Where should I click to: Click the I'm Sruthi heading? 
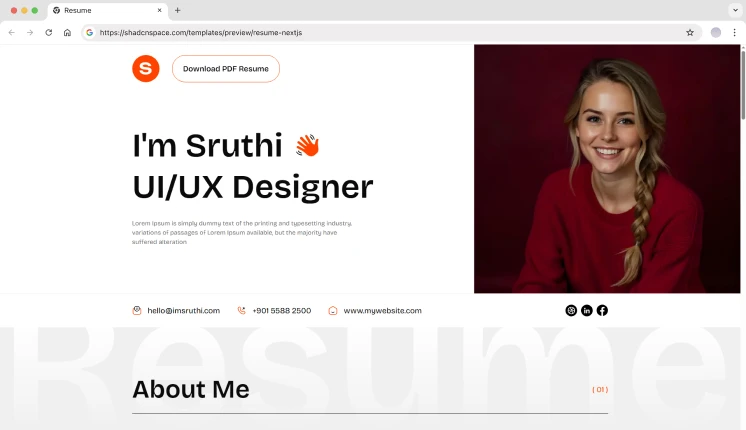coord(207,145)
